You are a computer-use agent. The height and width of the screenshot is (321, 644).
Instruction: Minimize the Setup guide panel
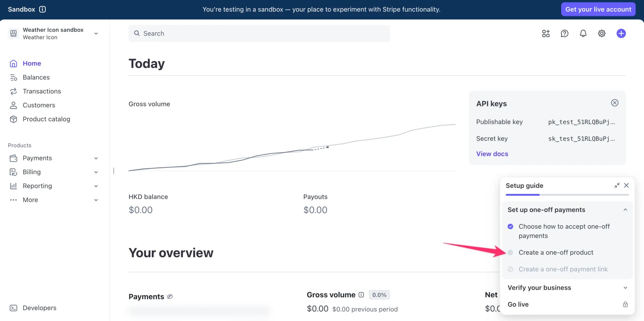tap(617, 185)
